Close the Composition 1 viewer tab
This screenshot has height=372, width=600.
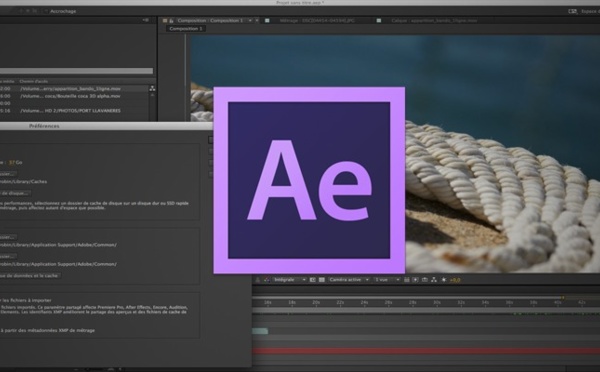(257, 21)
